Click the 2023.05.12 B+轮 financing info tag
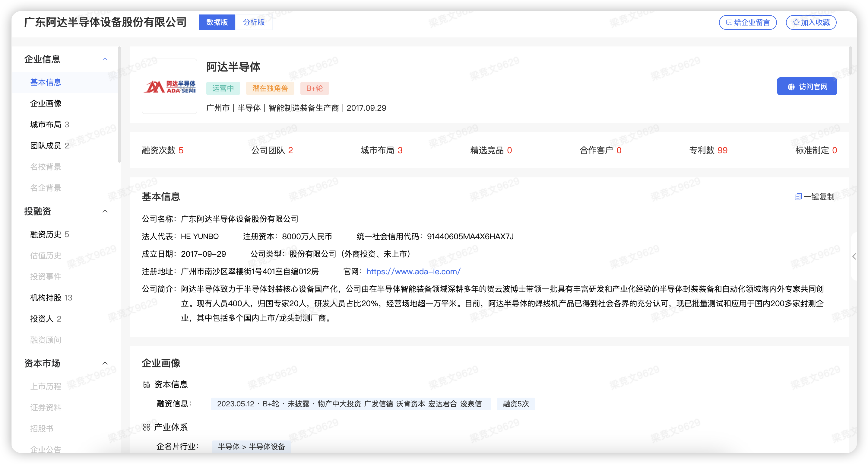868x464 pixels. coord(351,404)
